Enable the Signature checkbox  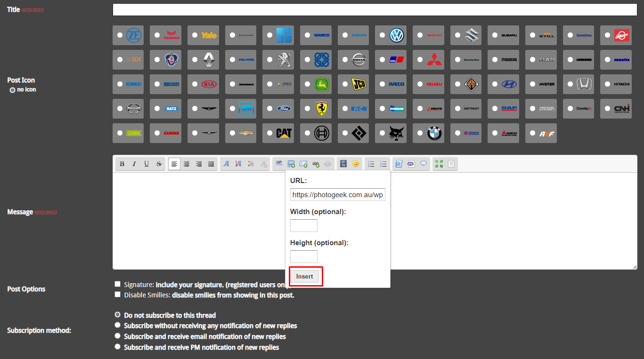pos(117,284)
